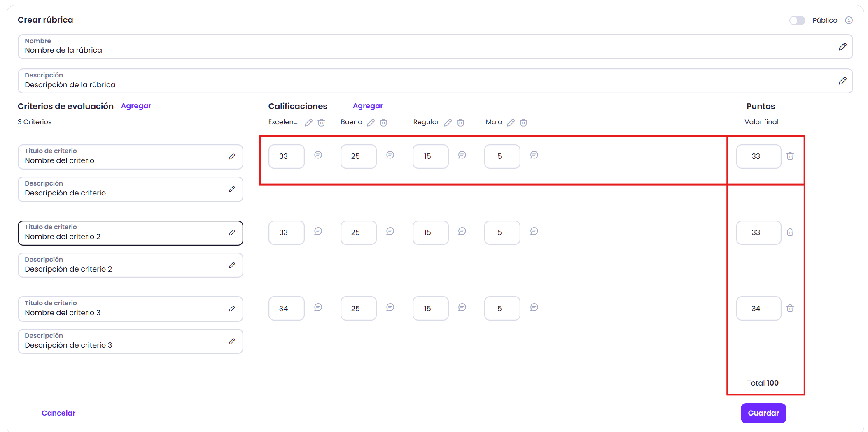Delete the Malo rating column
The image size is (868, 432).
click(523, 123)
